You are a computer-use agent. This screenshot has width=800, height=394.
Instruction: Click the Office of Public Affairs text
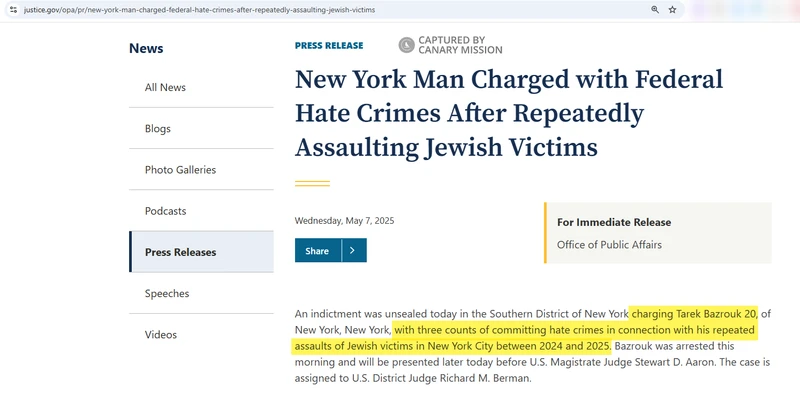pos(609,244)
